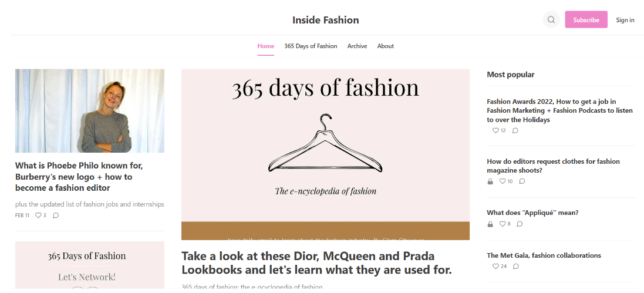The image size is (644, 293).
Task: Like the Fashion Awards 2022 post
Action: 495,130
